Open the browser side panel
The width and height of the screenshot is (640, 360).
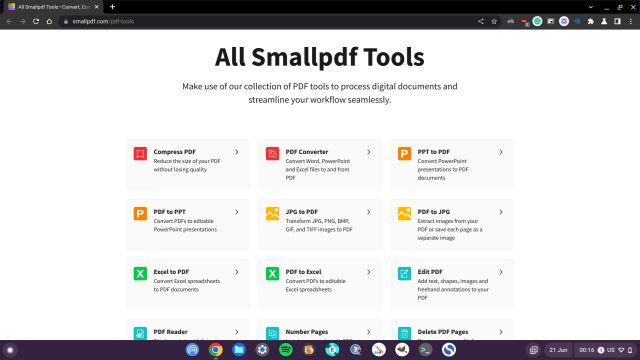617,21
